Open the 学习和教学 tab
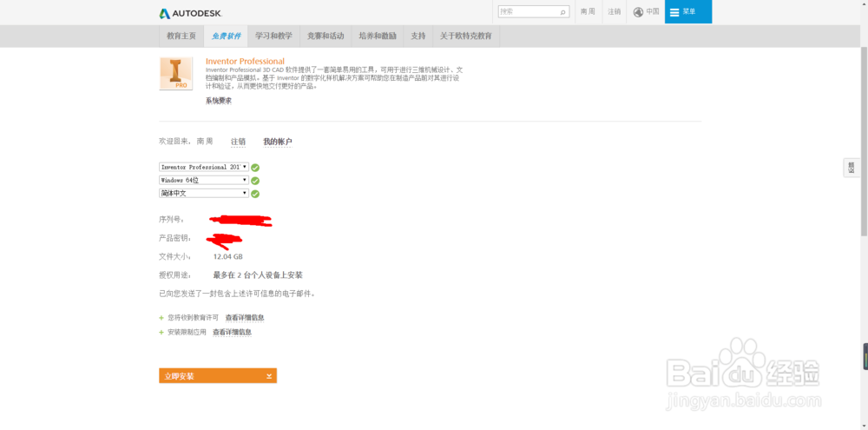The height and width of the screenshot is (430, 868). tap(273, 36)
